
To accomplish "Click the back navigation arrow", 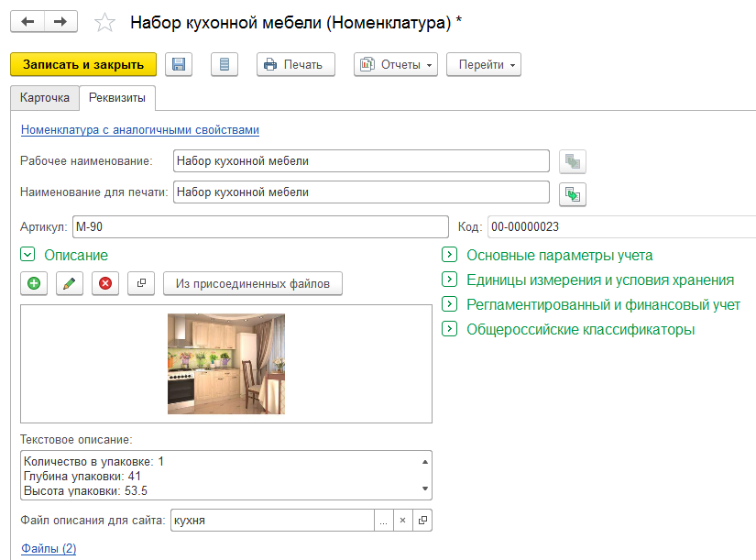I will coord(28,22).
